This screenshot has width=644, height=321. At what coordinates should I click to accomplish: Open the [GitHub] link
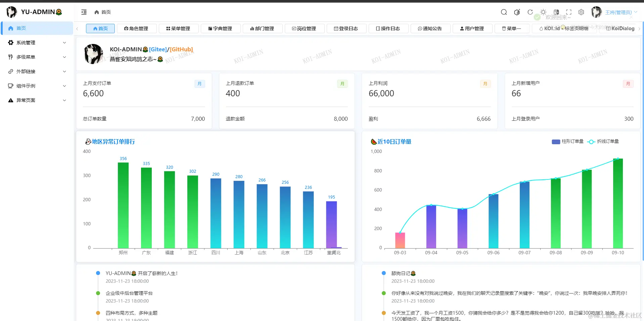[x=181, y=49]
